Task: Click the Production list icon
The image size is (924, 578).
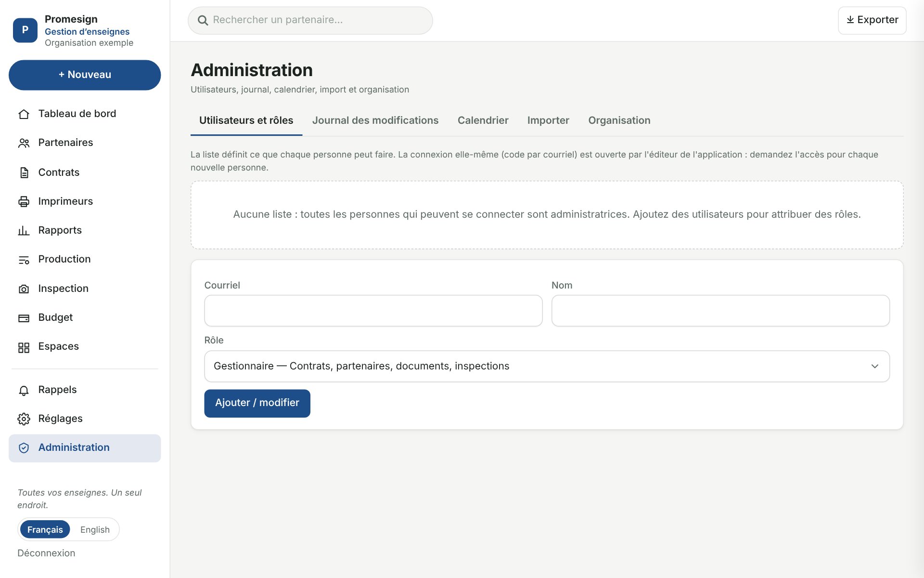Action: (24, 260)
